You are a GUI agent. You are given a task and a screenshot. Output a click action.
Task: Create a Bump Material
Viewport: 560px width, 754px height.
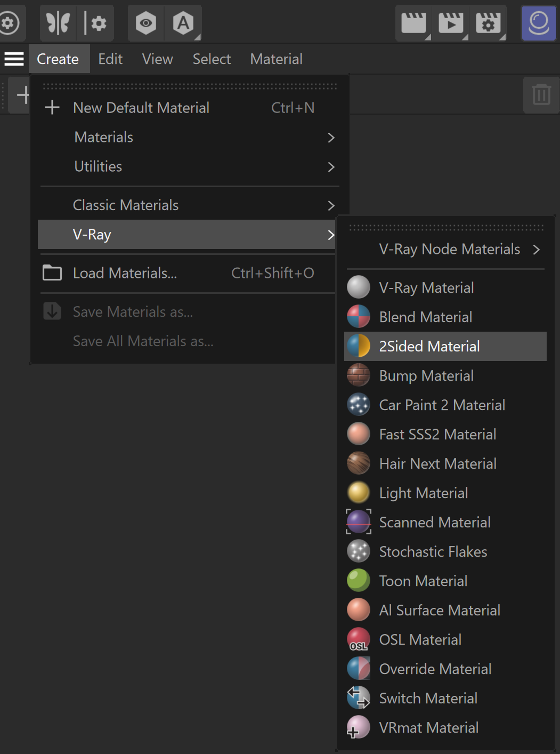point(445,376)
